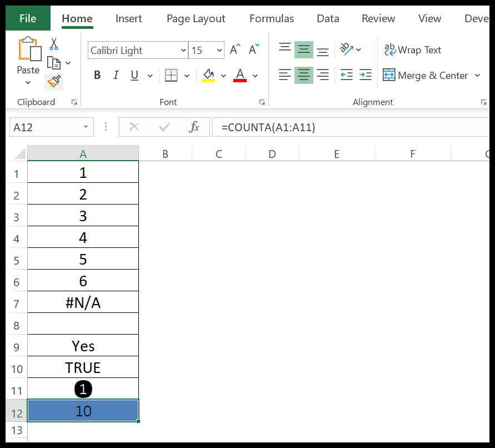Increase the indent level

[365, 75]
